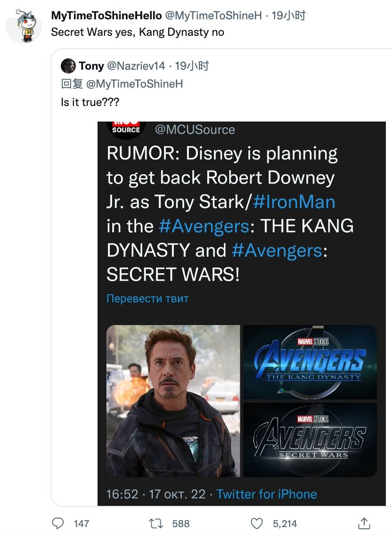This screenshot has width=392, height=537.
Task: Open the Secret Wars logo image
Action: [310, 439]
